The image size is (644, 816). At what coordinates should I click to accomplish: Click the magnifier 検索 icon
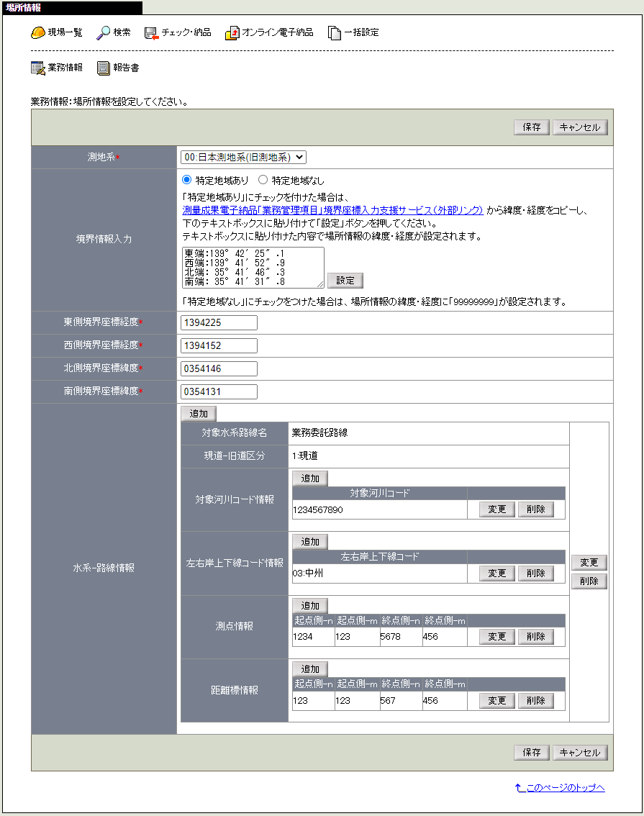pos(103,32)
